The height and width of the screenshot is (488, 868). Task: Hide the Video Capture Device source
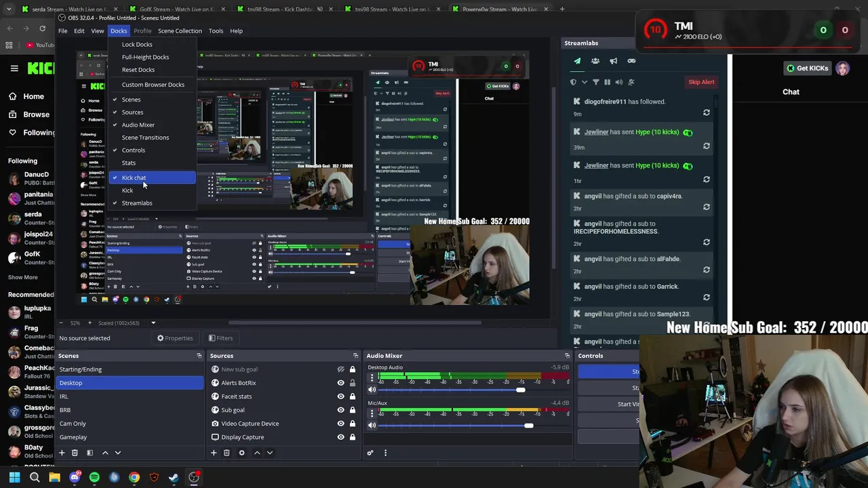(x=341, y=424)
